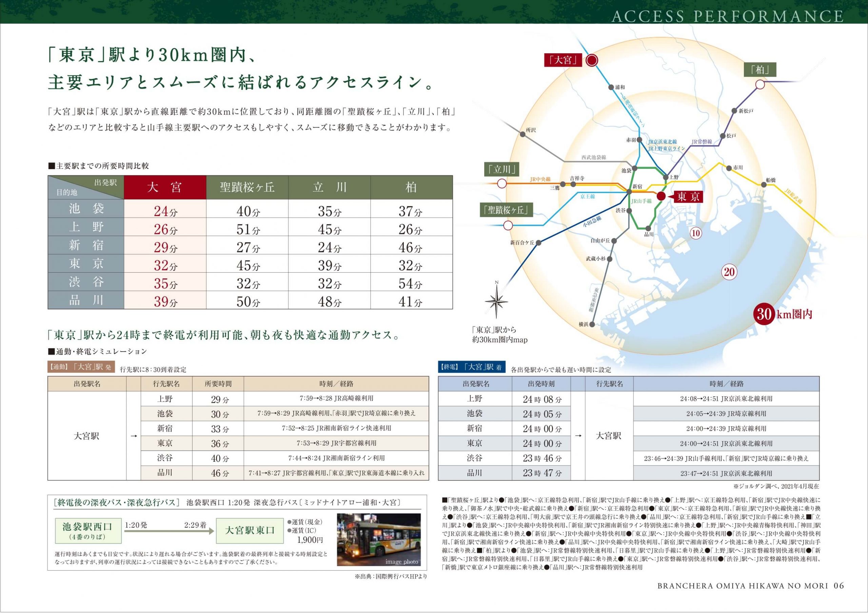Click the 1,900円 bus fare

(x=310, y=540)
